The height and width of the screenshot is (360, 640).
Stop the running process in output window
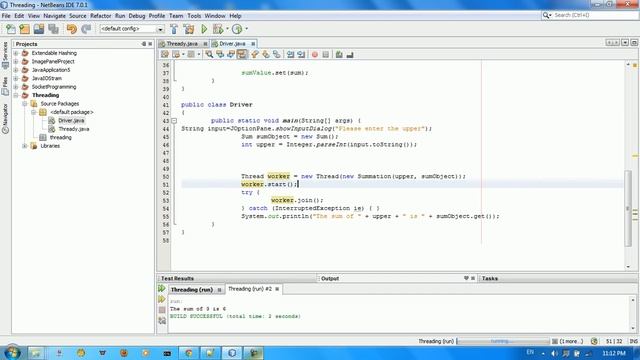coord(162,310)
